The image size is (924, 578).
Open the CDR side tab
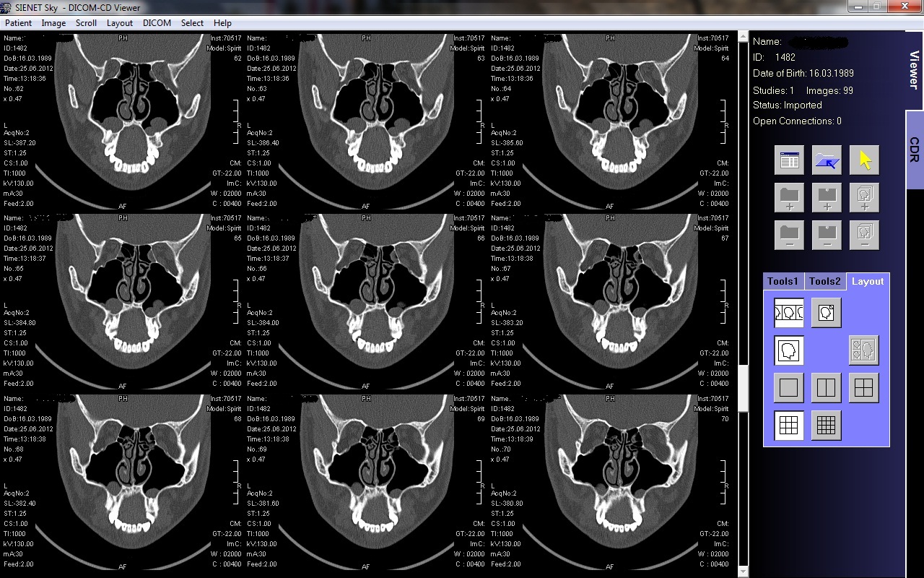[x=914, y=150]
